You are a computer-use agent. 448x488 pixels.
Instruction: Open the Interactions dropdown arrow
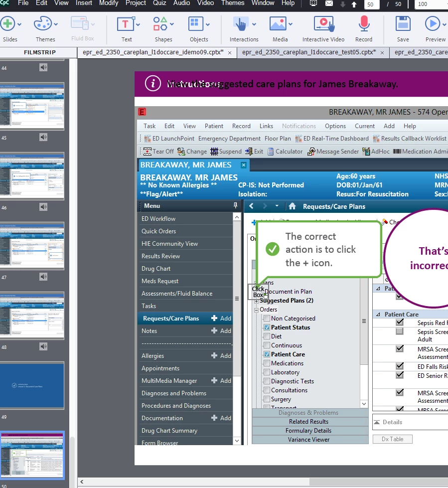click(x=254, y=24)
